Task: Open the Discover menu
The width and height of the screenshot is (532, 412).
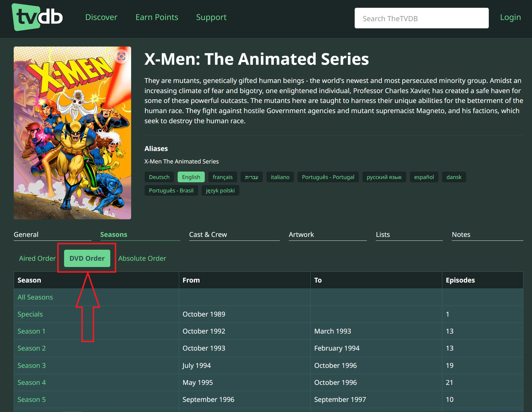Action: 101,17
